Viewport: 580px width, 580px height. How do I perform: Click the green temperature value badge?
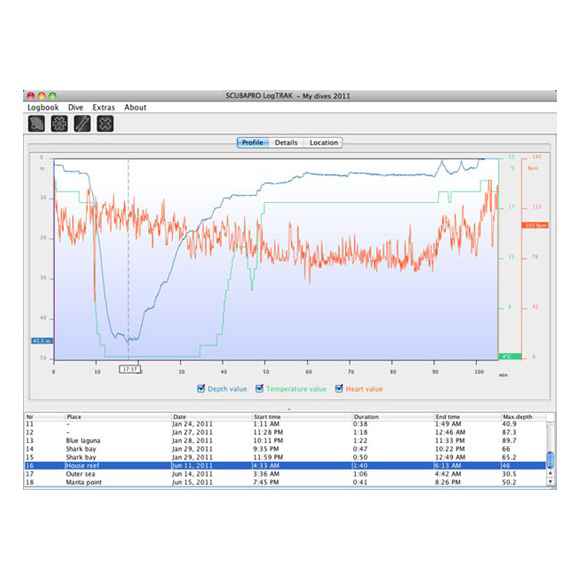tap(510, 357)
